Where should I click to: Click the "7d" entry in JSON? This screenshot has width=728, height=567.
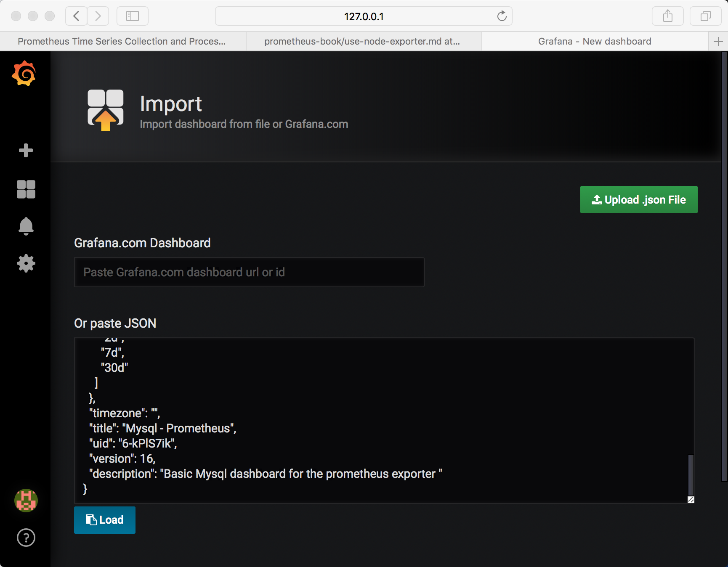pos(113,352)
